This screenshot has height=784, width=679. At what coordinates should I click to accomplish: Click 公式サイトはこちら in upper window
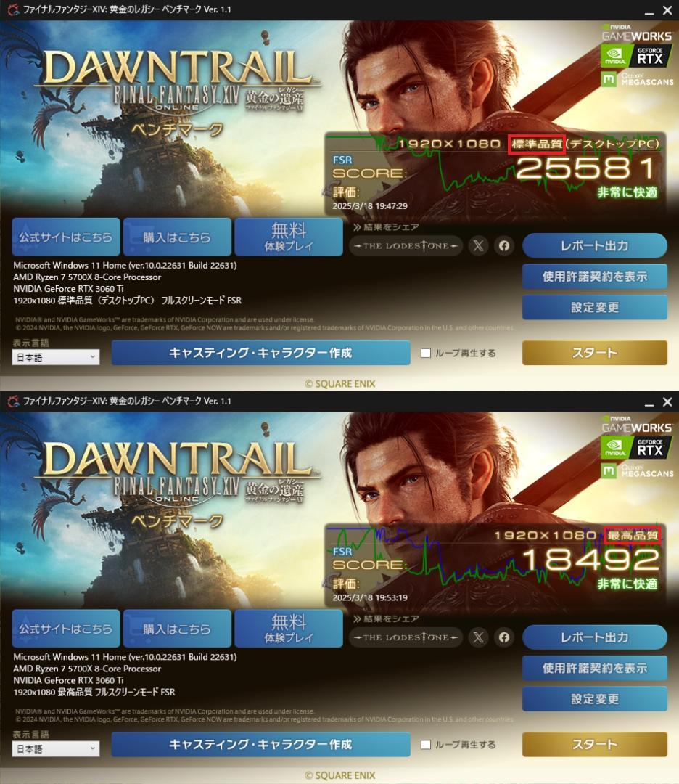[x=66, y=237]
